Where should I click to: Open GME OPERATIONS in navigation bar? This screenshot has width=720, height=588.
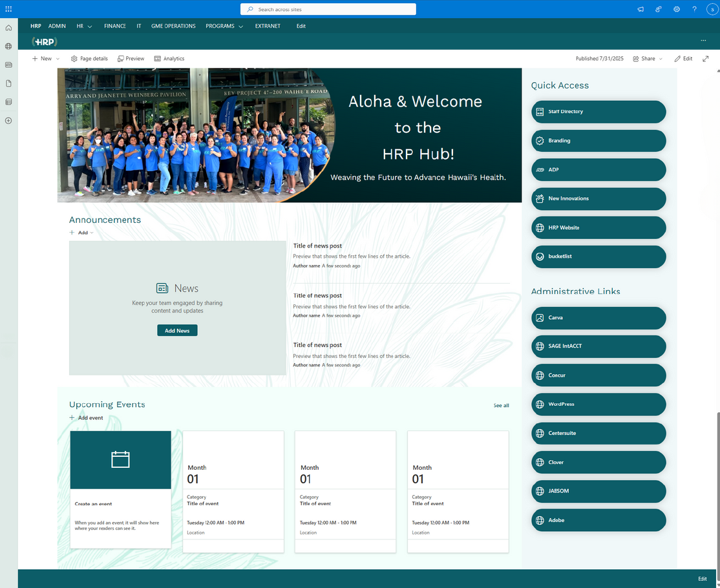tap(173, 26)
